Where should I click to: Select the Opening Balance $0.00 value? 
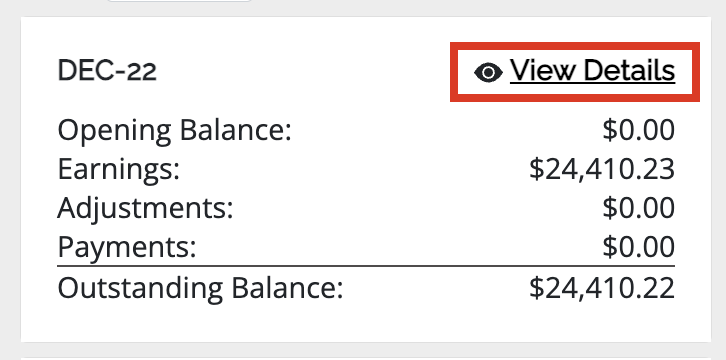tap(638, 130)
